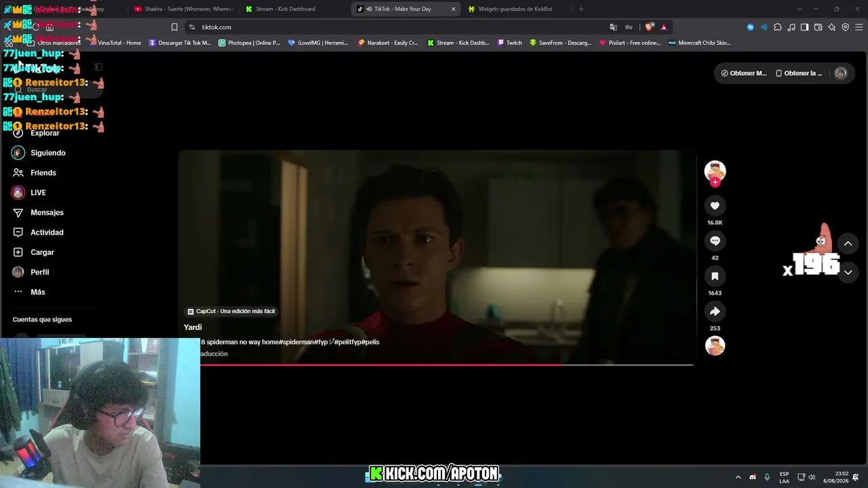868x488 pixels.
Task: Open Friends in the TikTok sidebar
Action: point(35,173)
